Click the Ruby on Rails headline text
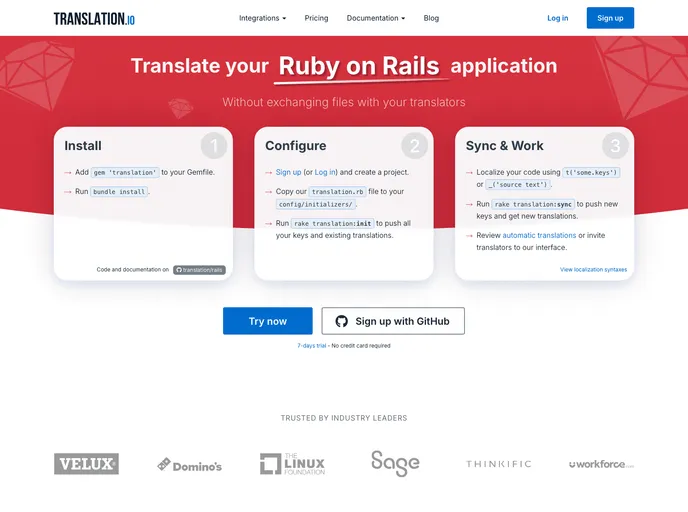This screenshot has height=512, width=688. pyautogui.click(x=359, y=66)
